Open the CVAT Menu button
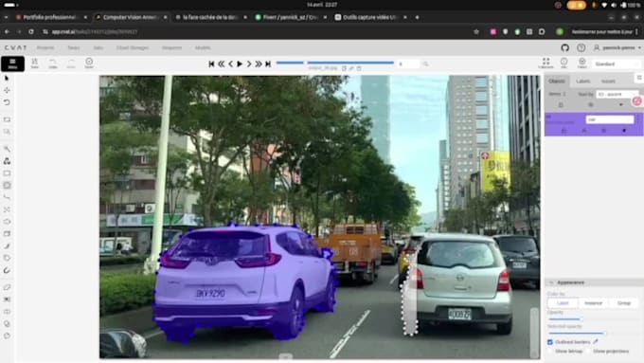Screen dimensions: 644x363 pos(12,64)
